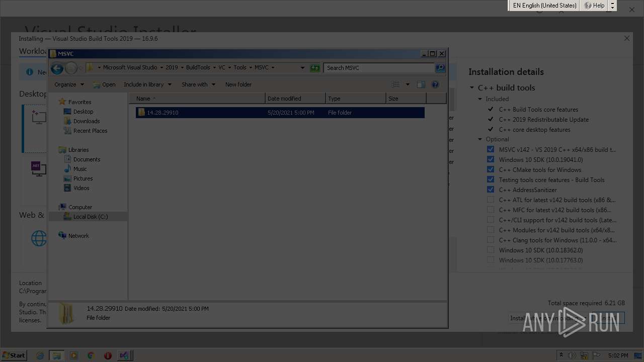Check C++/CLI support for v142 build tools
The height and width of the screenshot is (362, 644).
point(491,220)
